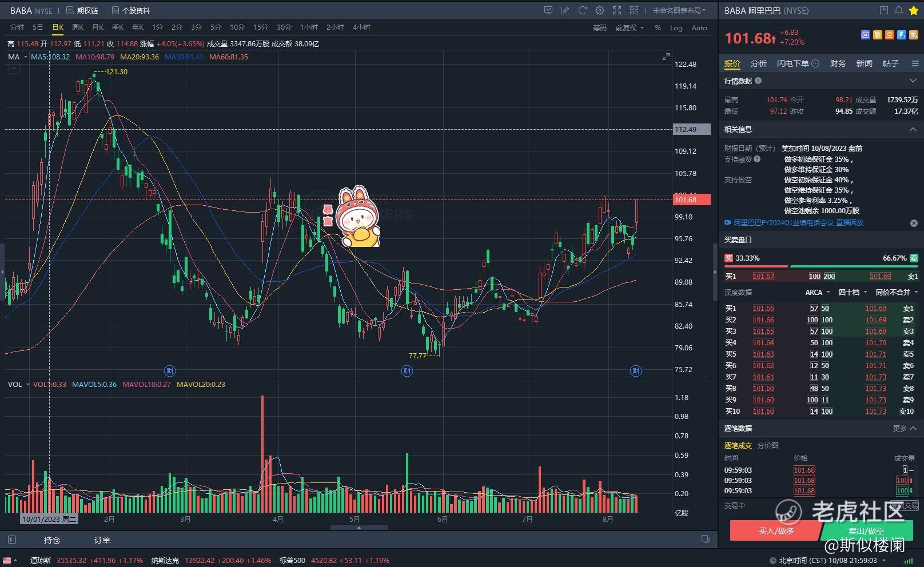This screenshot has width=924, height=567.
Task: Click the 买入/做多 buy button
Action: pos(776,531)
